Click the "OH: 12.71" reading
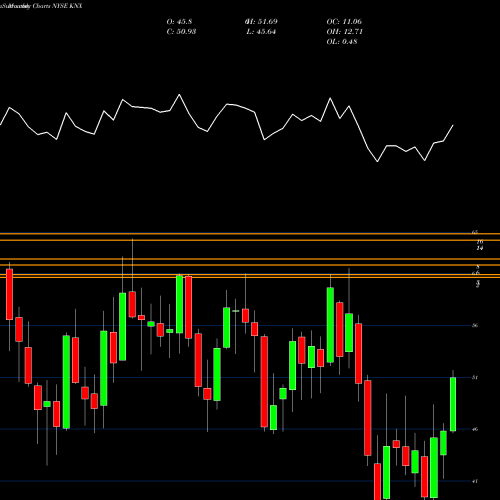This screenshot has height=500, width=500. tap(345, 32)
